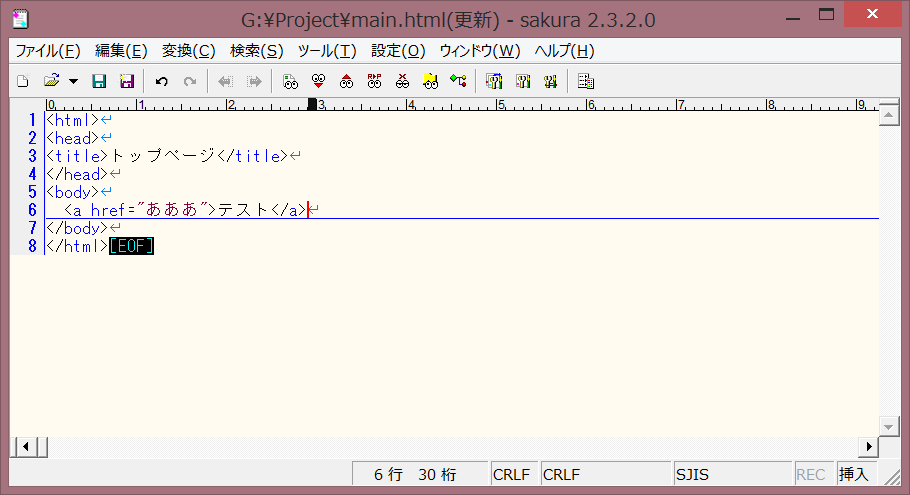Jump back with left arrow icon
The height and width of the screenshot is (495, 910).
tap(225, 81)
